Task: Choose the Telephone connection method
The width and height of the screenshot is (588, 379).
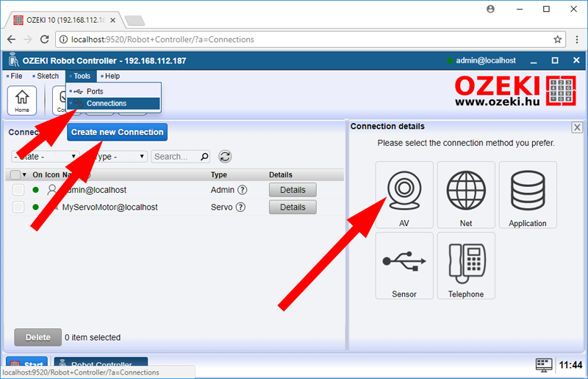Action: tap(466, 266)
